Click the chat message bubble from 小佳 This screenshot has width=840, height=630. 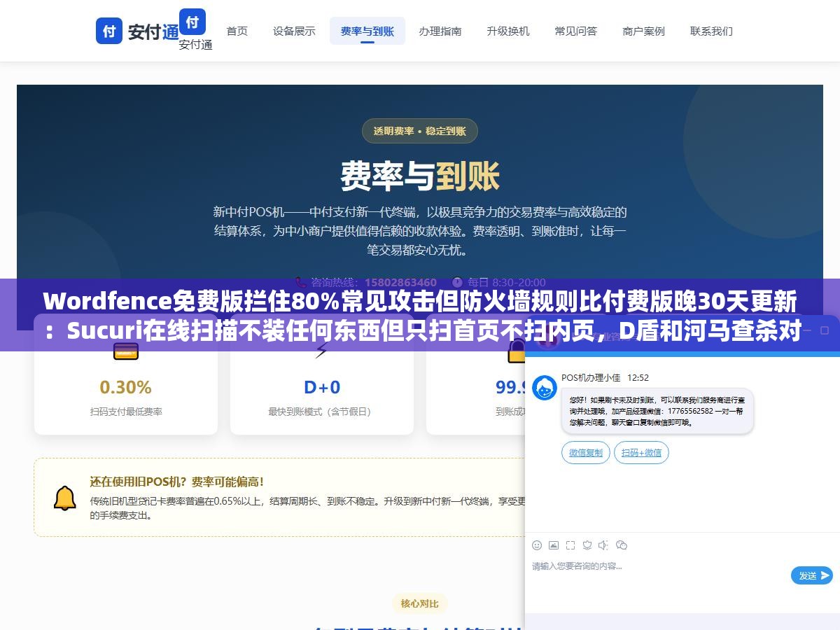(x=657, y=412)
